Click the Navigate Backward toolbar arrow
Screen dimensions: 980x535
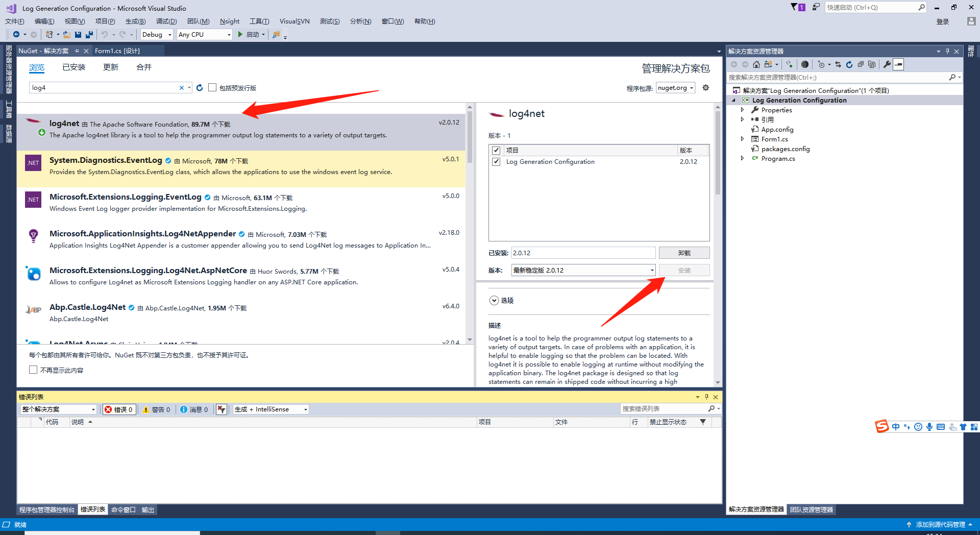click(x=16, y=34)
